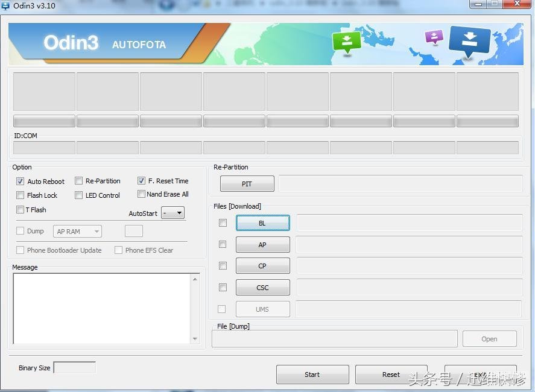Open the AP RAM dump dropdown
Screen dimensions: 535x392
click(x=77, y=232)
